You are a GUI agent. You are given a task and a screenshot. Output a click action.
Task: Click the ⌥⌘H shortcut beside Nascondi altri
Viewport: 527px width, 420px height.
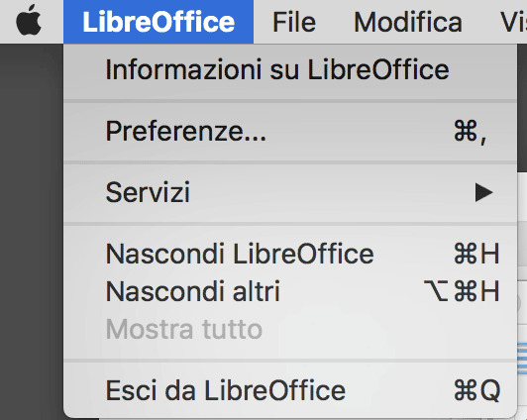pyautogui.click(x=462, y=291)
